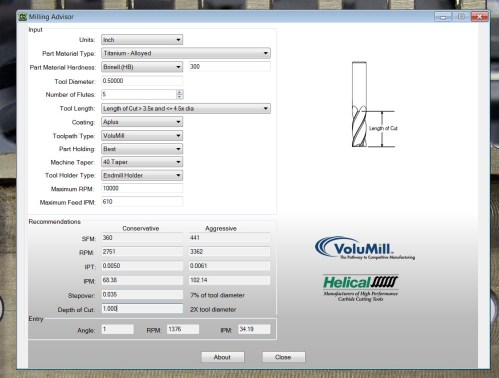Click the '2X tool diameter' text
Viewport: 499px width, 378px height.
click(x=213, y=310)
